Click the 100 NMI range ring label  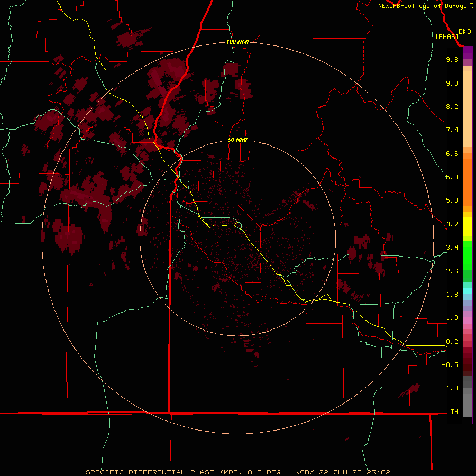click(237, 42)
